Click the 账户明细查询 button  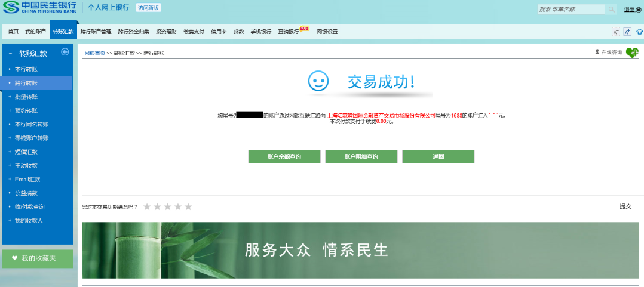(361, 156)
